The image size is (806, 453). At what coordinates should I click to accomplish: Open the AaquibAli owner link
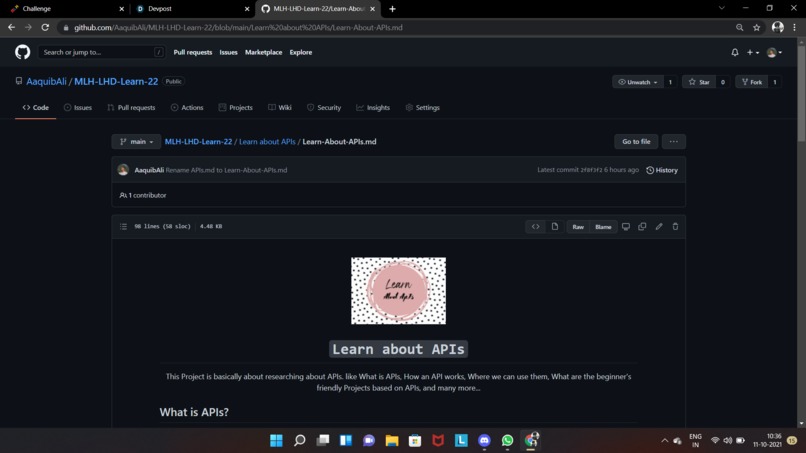point(46,82)
